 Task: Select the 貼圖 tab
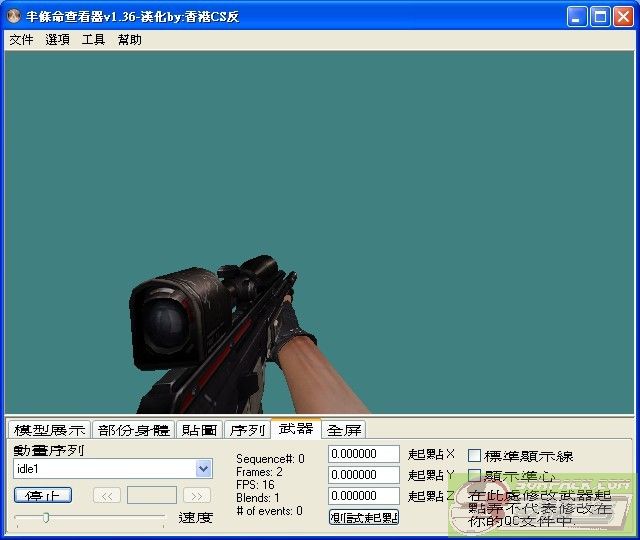tap(200, 430)
